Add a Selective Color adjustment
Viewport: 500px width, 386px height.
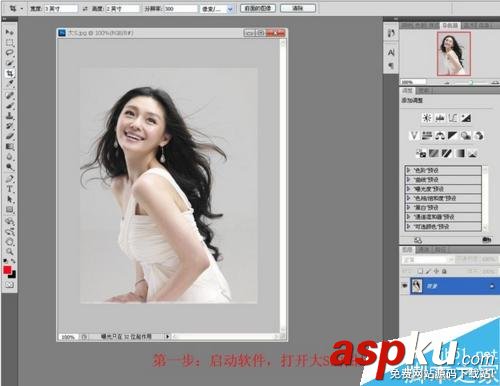473,153
